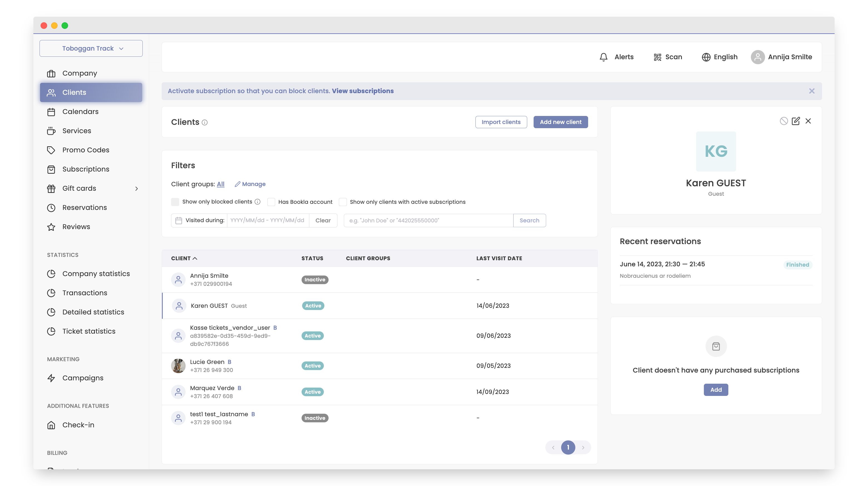The image size is (868, 486).
Task: Go to Reservations in sidebar
Action: pos(84,207)
